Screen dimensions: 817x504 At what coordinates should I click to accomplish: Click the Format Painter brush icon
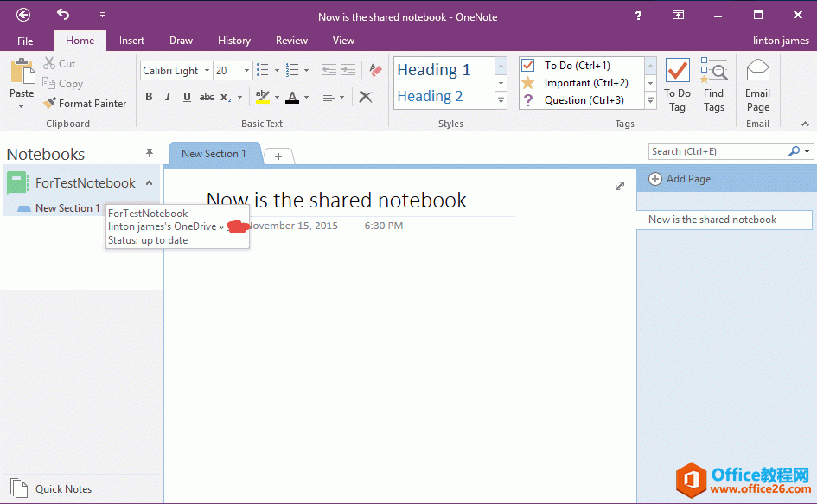tap(50, 104)
